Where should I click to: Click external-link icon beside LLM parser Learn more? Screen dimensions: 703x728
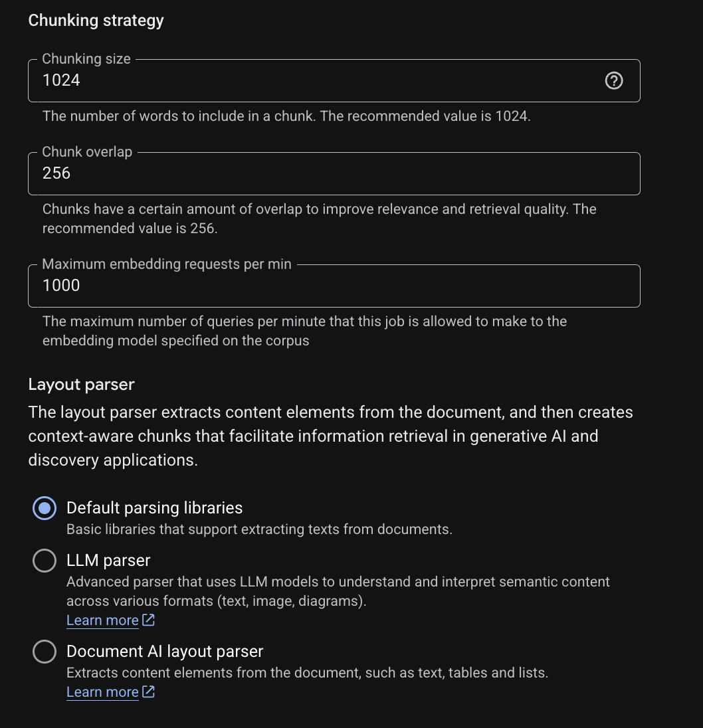point(148,620)
